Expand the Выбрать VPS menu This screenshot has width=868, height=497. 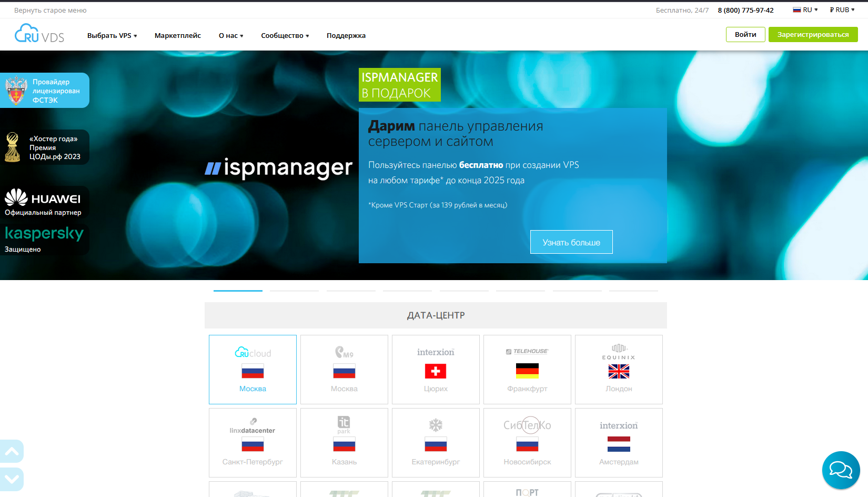pos(112,35)
